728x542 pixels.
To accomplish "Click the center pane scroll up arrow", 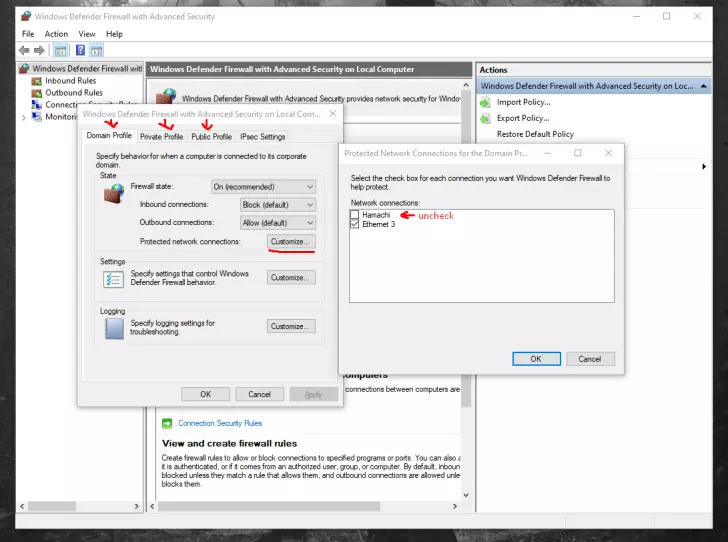I will (466, 85).
